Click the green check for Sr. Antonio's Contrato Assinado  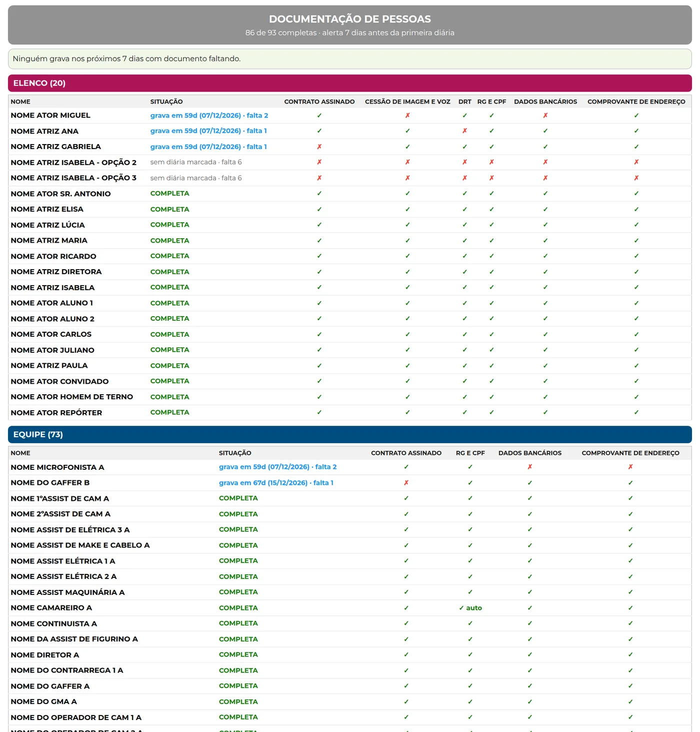[319, 194]
